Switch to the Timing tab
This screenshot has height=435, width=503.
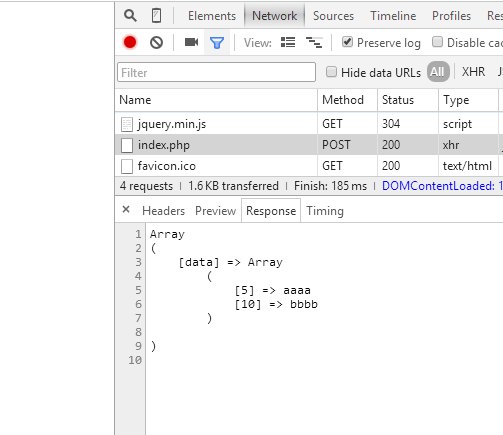325,211
